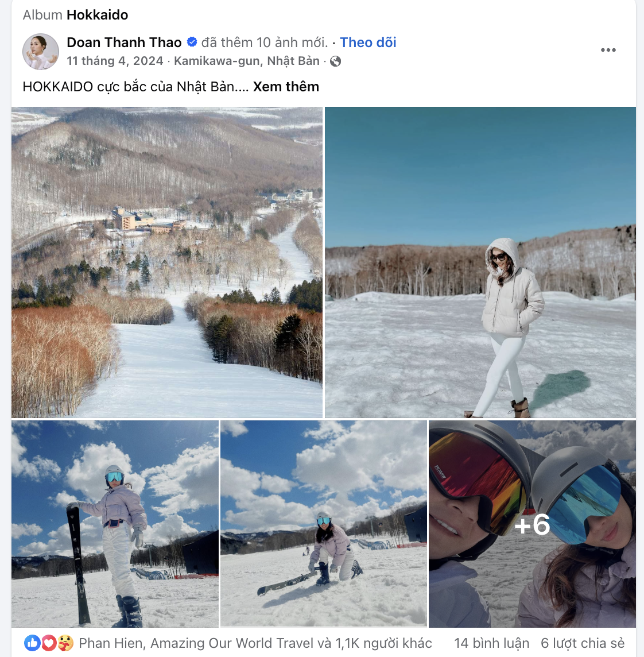
Task: Open the Hokkaido album link
Action: pyautogui.click(x=97, y=15)
